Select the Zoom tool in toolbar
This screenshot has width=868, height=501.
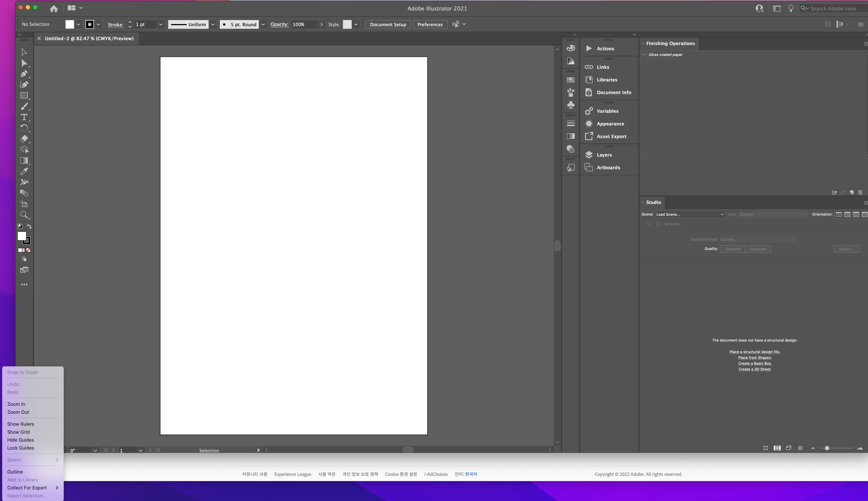pyautogui.click(x=24, y=215)
